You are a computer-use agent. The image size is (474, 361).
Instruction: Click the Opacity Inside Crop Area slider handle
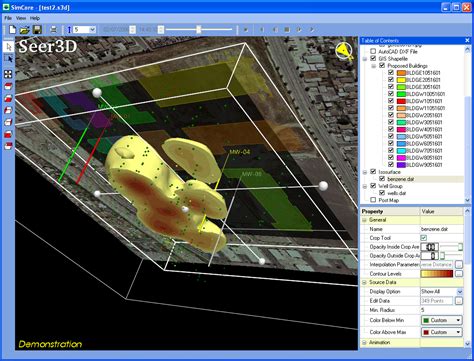pyautogui.click(x=460, y=247)
